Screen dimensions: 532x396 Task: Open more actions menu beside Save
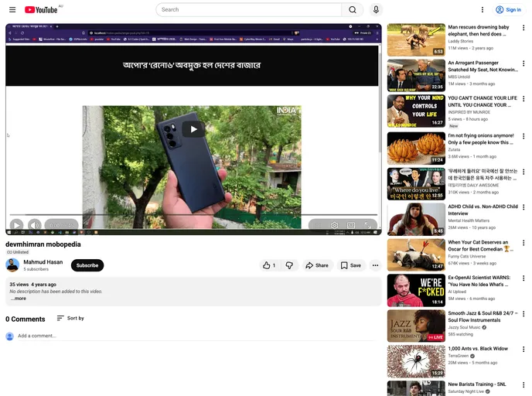(375, 265)
